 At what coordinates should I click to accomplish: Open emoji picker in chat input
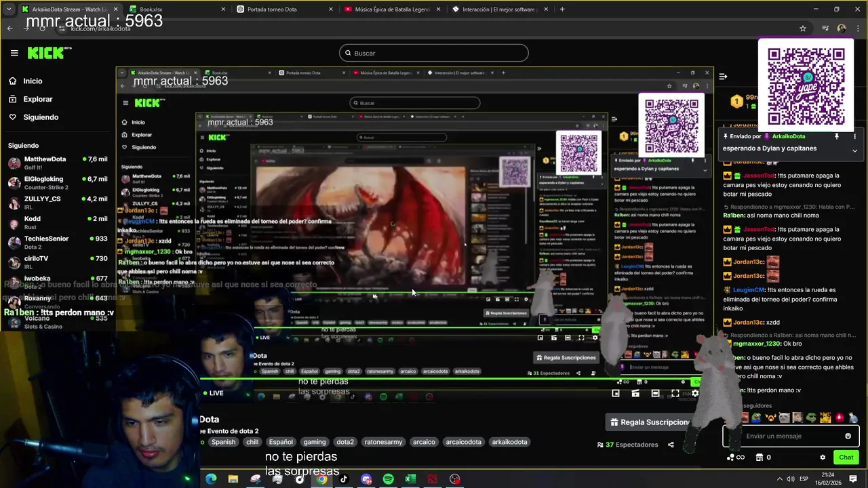point(848,436)
